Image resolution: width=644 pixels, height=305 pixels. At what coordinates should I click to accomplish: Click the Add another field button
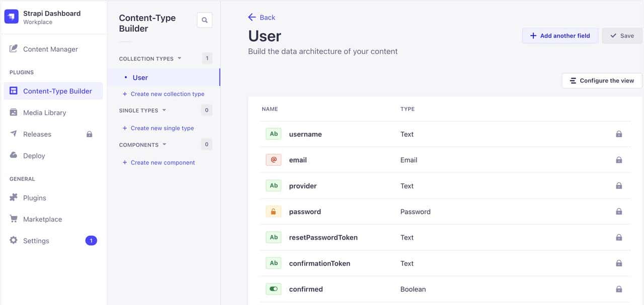[x=560, y=35]
